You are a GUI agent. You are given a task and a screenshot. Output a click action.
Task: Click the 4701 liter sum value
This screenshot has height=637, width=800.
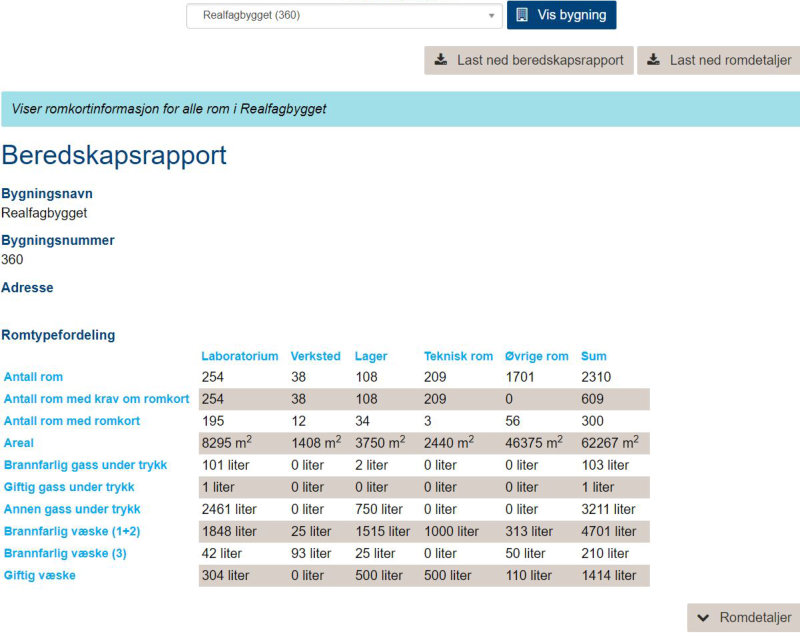(x=609, y=531)
